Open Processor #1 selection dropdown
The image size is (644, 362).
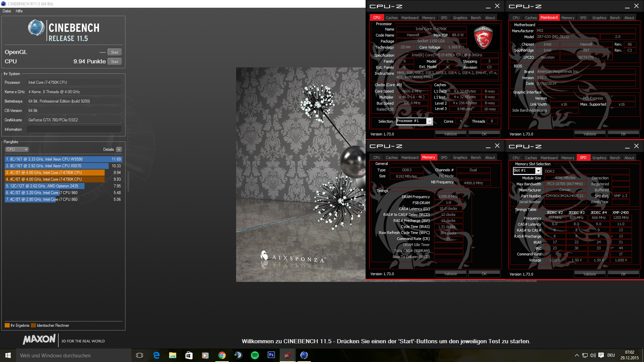[x=415, y=121]
